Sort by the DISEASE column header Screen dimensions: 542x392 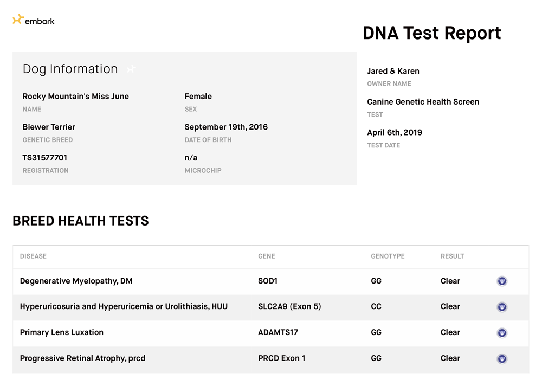(33, 256)
